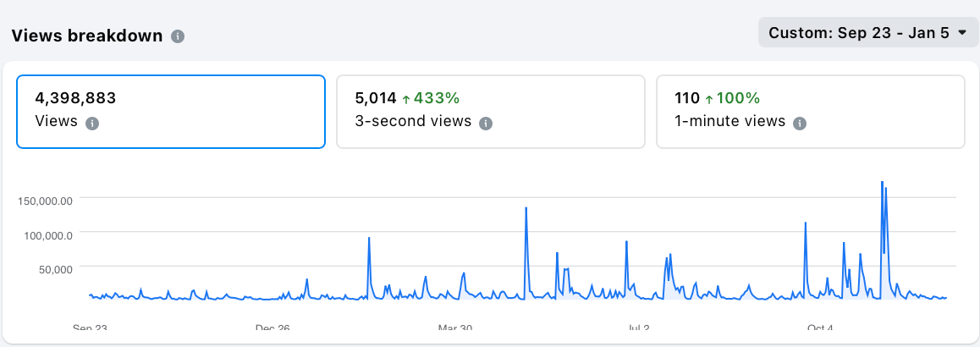Screen dimensions: 980x347
Task: Switch to the 1-minute views card
Action: coord(810,112)
